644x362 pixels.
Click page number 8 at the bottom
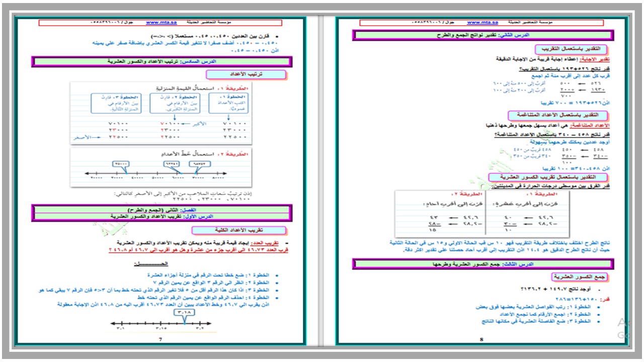point(481,339)
